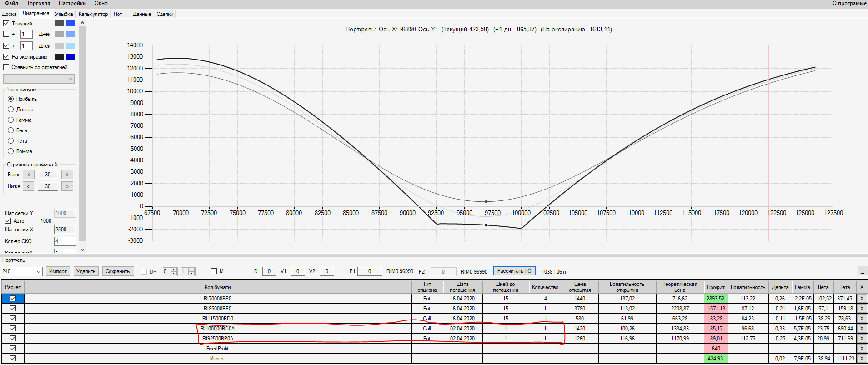Image resolution: width=868 pixels, height=365 pixels.
Task: Switch to the Данные tab
Action: coord(142,14)
